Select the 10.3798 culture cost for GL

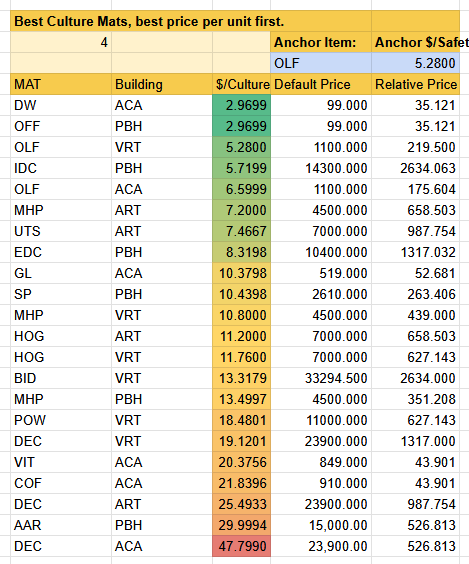point(241,273)
